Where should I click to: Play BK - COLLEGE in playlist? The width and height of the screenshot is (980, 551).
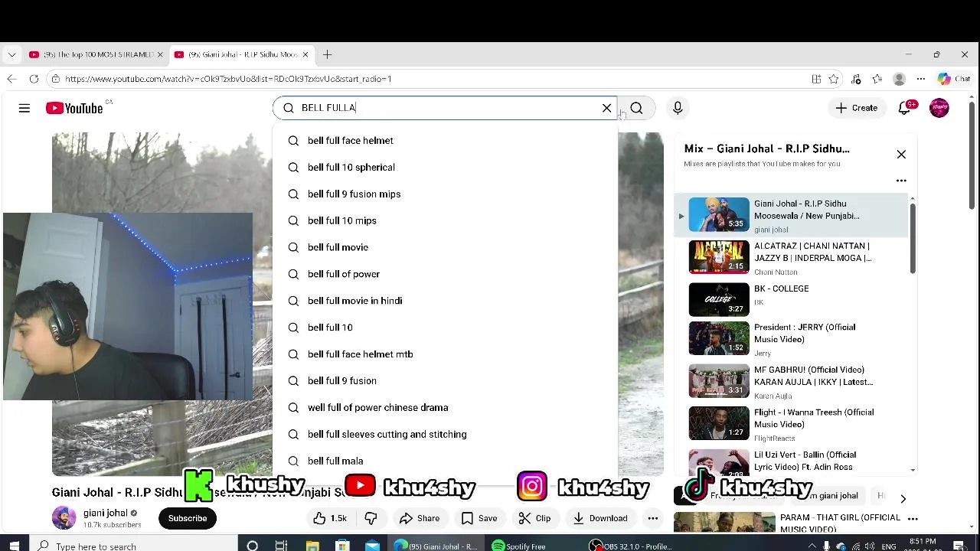click(x=792, y=299)
